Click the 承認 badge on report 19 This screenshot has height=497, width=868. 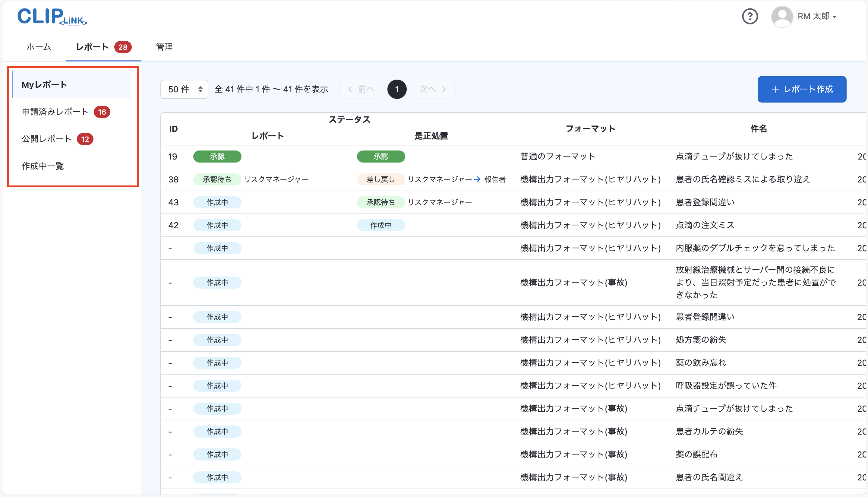[x=217, y=156]
